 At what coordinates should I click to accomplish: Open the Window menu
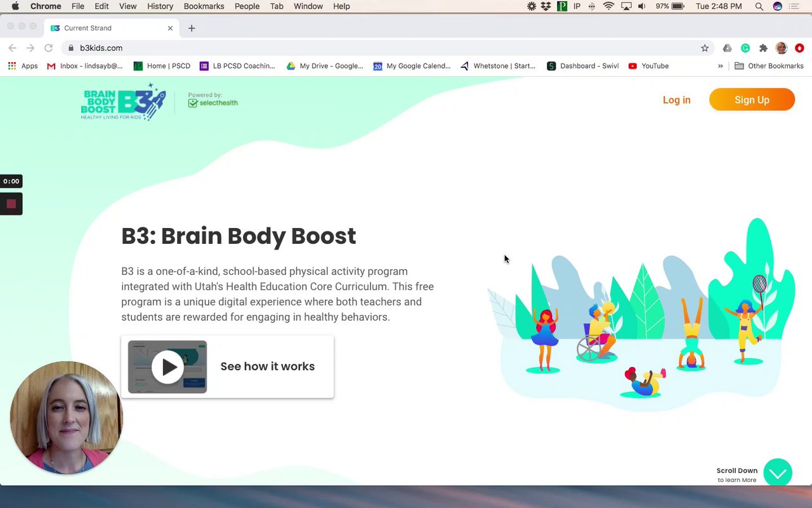click(x=308, y=6)
